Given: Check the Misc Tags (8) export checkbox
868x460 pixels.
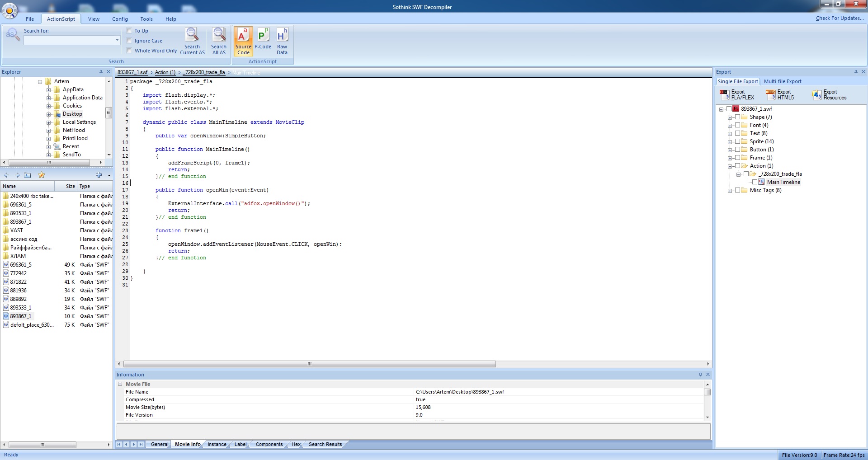Looking at the screenshot, I should [738, 190].
